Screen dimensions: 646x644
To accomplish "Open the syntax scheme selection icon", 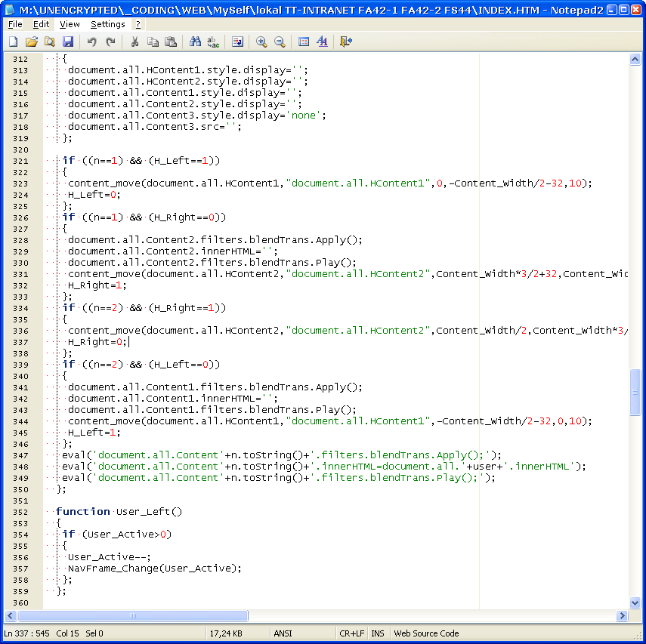I will point(304,42).
